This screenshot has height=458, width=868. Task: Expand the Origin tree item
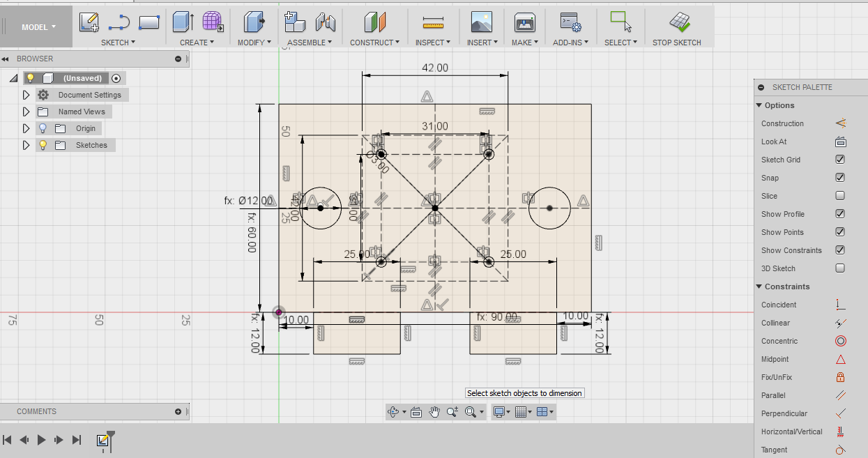pos(26,128)
